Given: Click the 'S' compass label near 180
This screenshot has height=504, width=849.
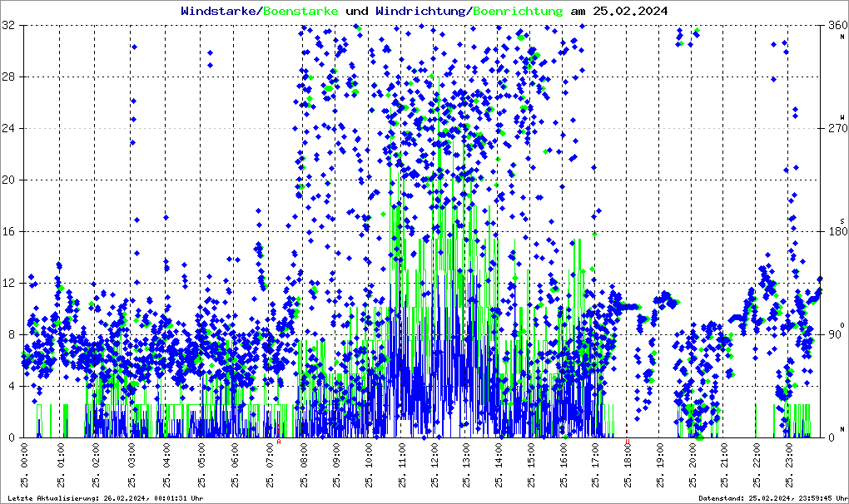Looking at the screenshot, I should [x=842, y=221].
